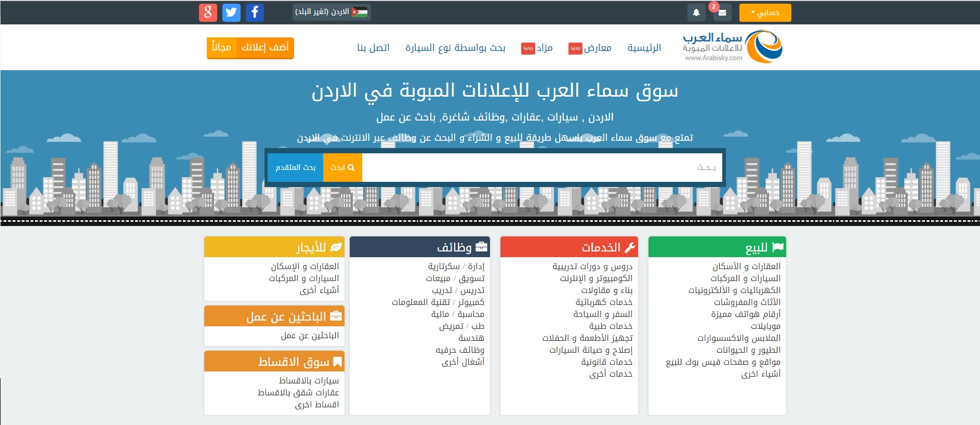The height and width of the screenshot is (425, 980).
Task: Open the سوق الاقساط category header
Action: pyautogui.click(x=274, y=362)
